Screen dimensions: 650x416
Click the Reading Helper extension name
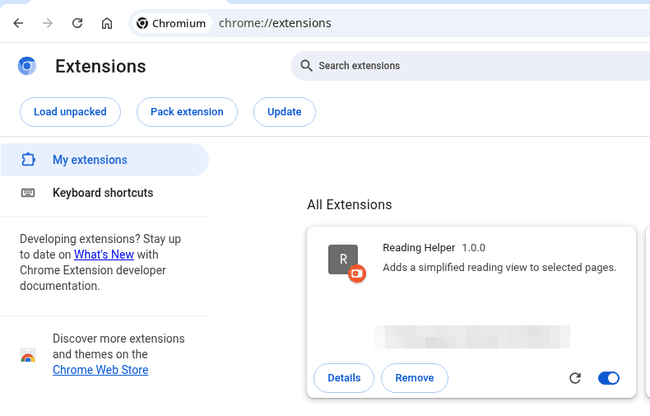pyautogui.click(x=419, y=248)
